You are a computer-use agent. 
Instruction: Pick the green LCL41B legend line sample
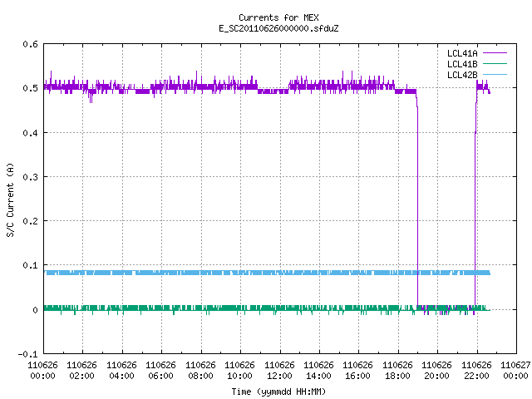(x=495, y=64)
